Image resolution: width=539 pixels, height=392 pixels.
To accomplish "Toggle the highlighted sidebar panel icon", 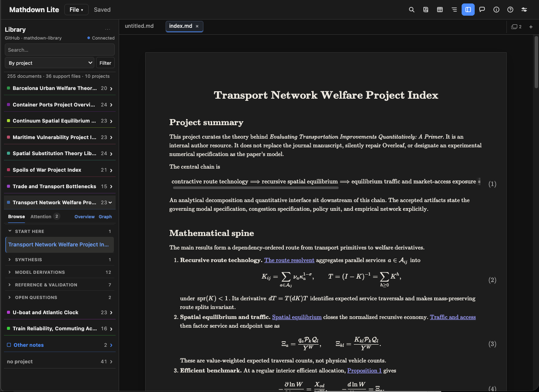I will click(x=468, y=10).
